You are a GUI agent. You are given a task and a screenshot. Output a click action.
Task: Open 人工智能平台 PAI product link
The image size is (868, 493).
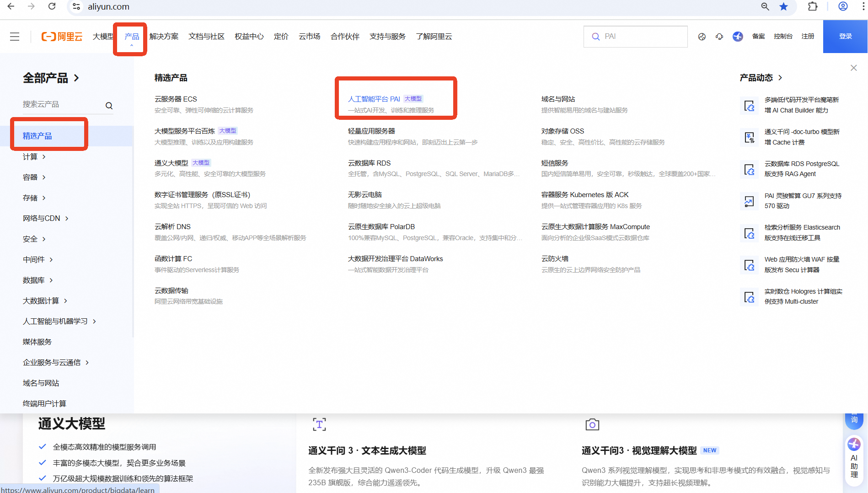pos(374,99)
